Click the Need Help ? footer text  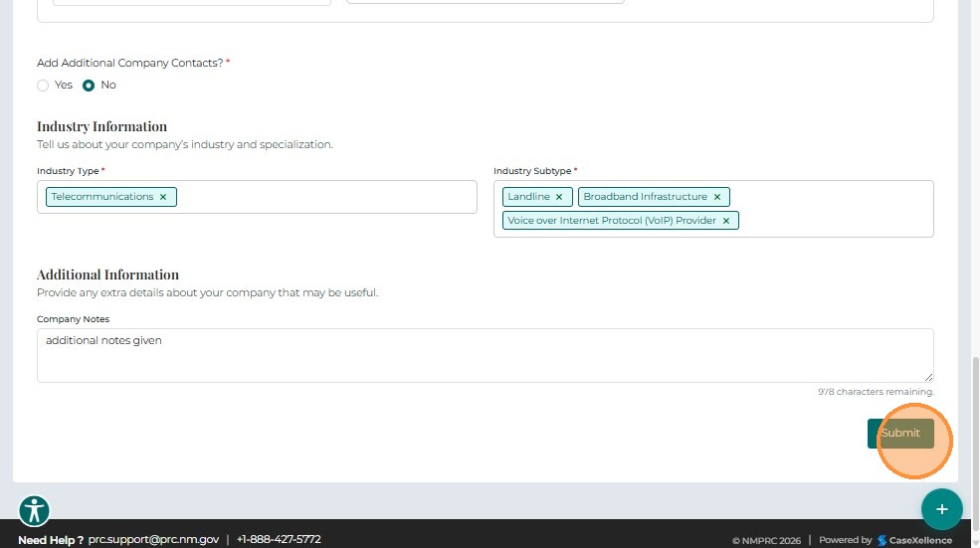[51, 540]
